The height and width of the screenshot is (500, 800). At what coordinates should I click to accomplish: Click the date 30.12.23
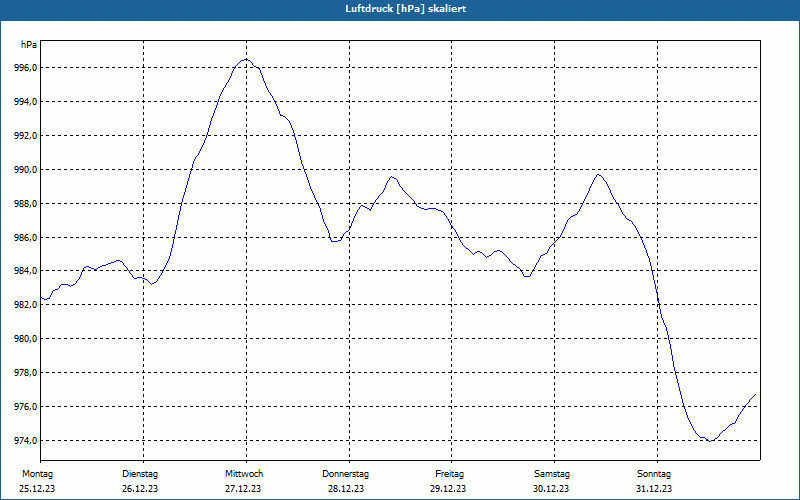pyautogui.click(x=551, y=489)
